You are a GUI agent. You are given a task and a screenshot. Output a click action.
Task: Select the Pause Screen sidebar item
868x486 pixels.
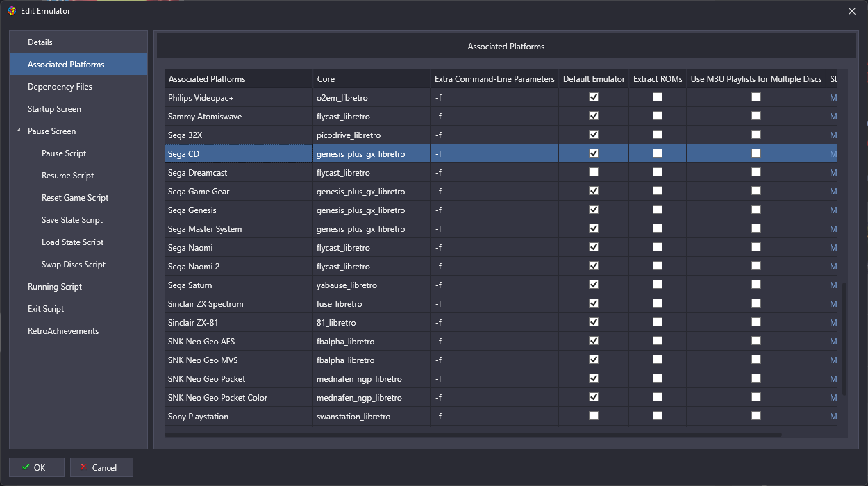click(78, 131)
